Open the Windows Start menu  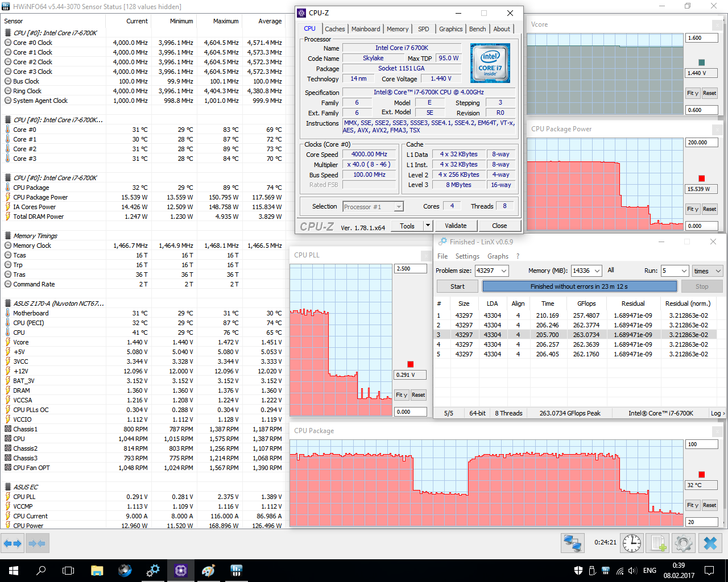coord(14,571)
